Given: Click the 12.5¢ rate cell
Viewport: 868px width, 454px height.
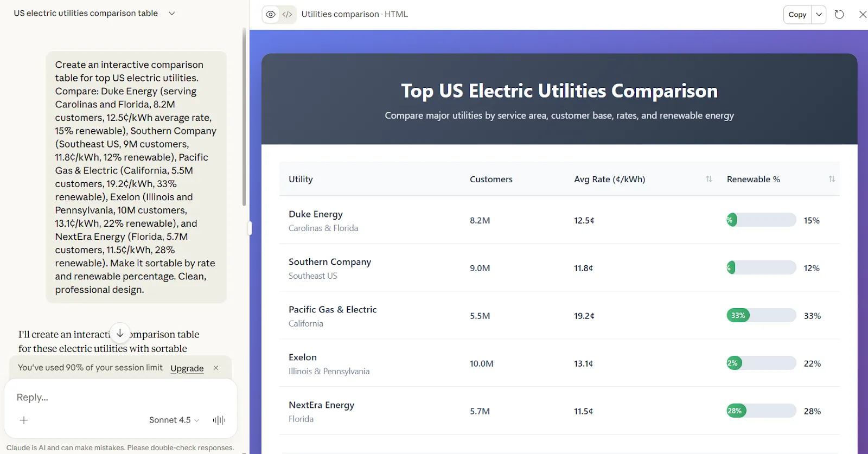Looking at the screenshot, I should pos(584,221).
